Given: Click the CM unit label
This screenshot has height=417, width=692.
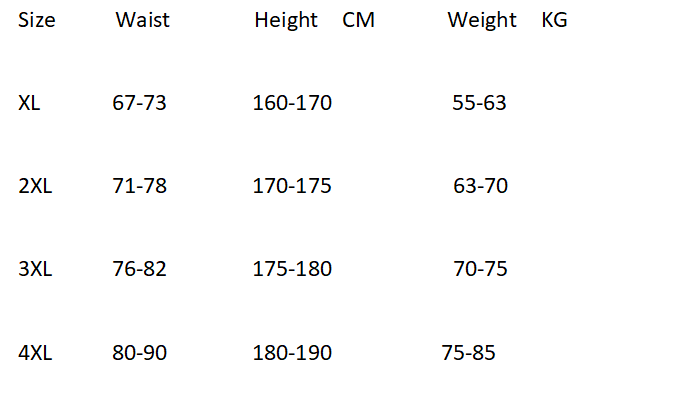Looking at the screenshot, I should [358, 20].
